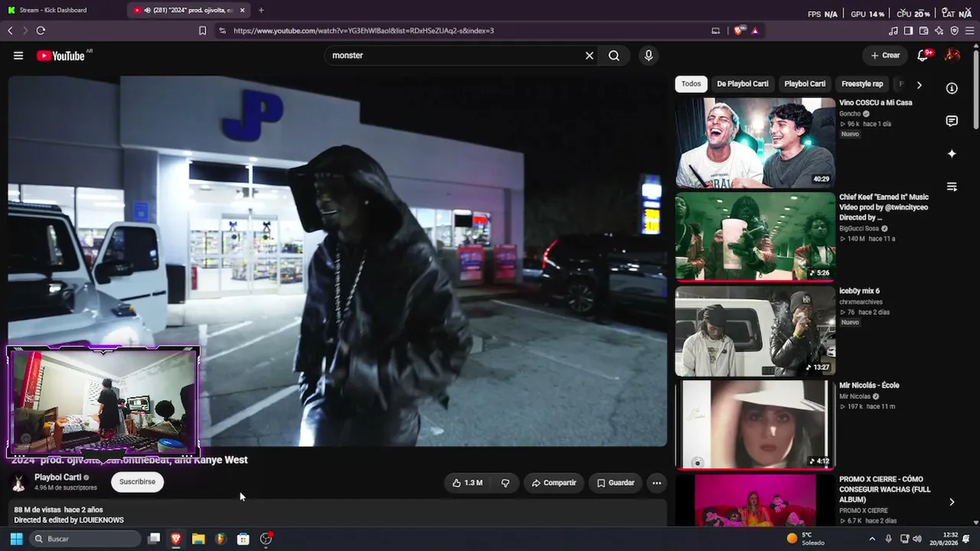
Task: Go back one page in browser
Action: coord(10,31)
